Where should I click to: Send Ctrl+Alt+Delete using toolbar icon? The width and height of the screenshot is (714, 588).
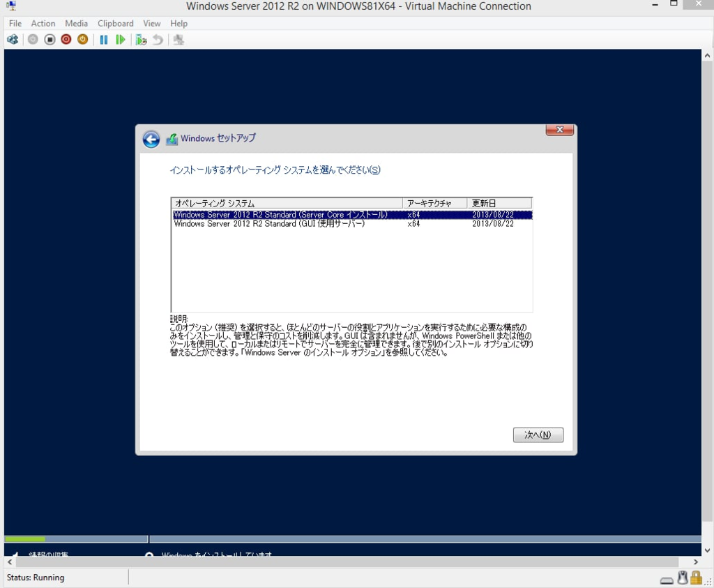pyautogui.click(x=13, y=40)
